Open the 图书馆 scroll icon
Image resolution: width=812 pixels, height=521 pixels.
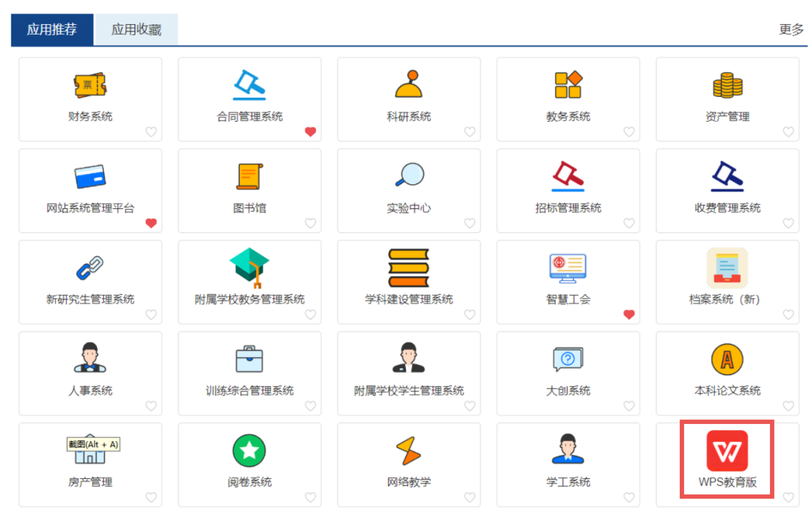pyautogui.click(x=250, y=177)
